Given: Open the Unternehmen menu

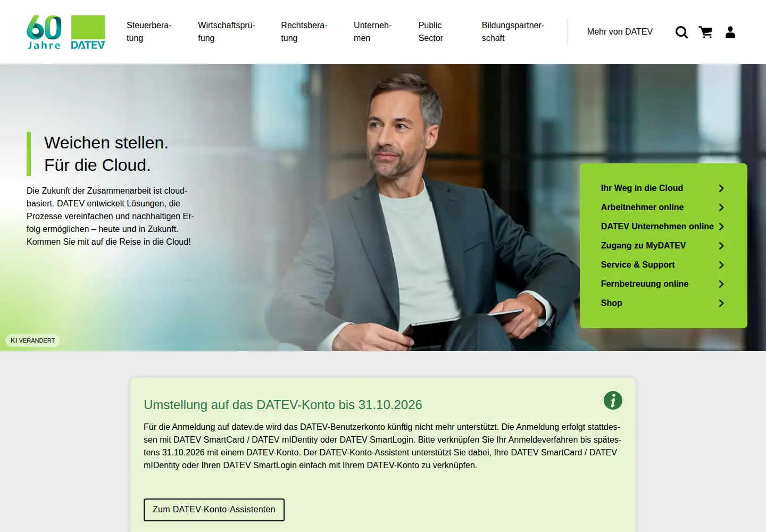Looking at the screenshot, I should click(x=372, y=32).
